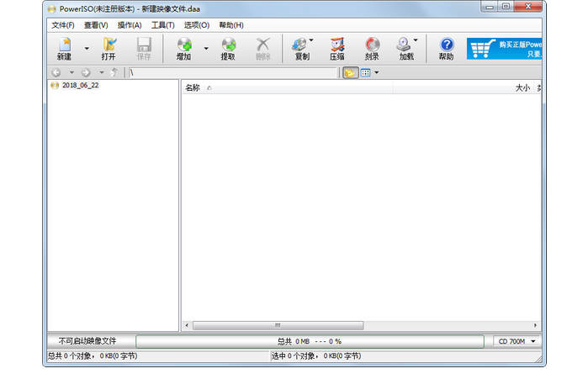Open the CD 700M media size dropdown
Screen dimensions: 588x379
tap(514, 341)
